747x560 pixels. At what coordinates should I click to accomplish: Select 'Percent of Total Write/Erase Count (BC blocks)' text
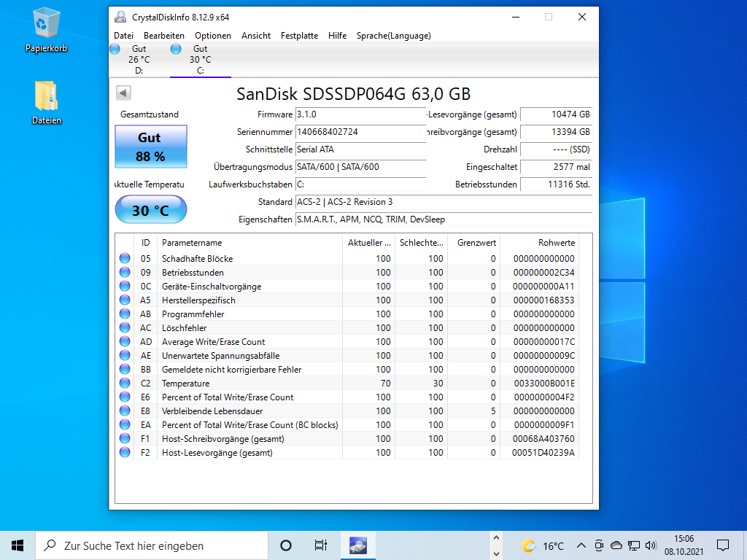250,425
